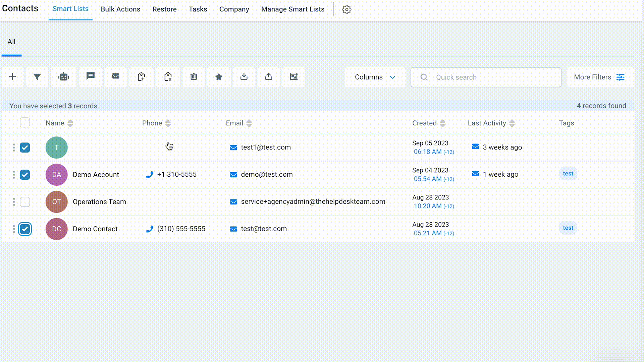Expand the Columns dropdown

(x=375, y=77)
